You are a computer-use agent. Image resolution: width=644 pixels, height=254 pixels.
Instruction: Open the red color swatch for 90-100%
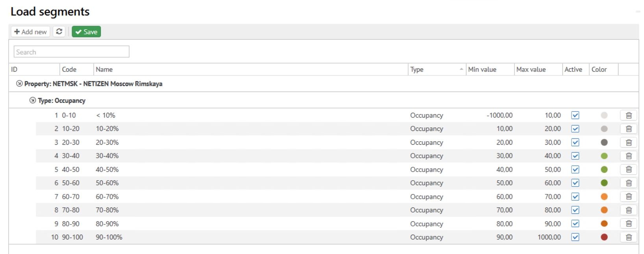[604, 237]
